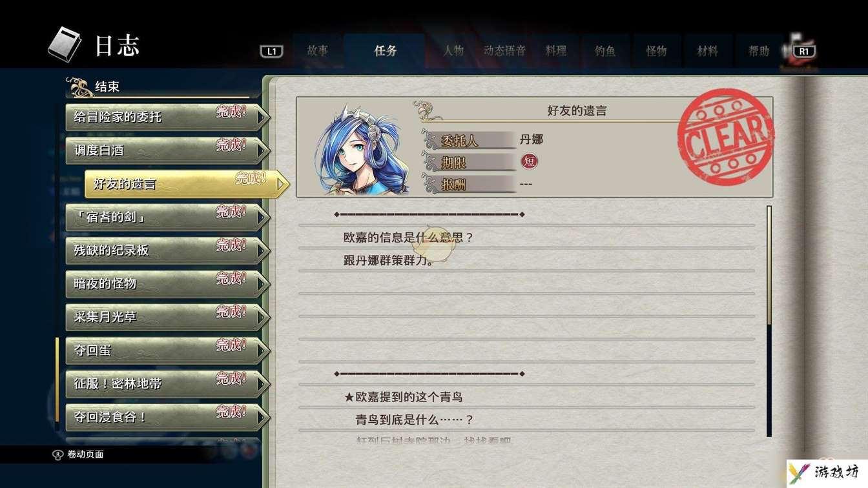The image size is (868, 488).
Task: Click the R stick scroll-page icon
Action: point(58,454)
